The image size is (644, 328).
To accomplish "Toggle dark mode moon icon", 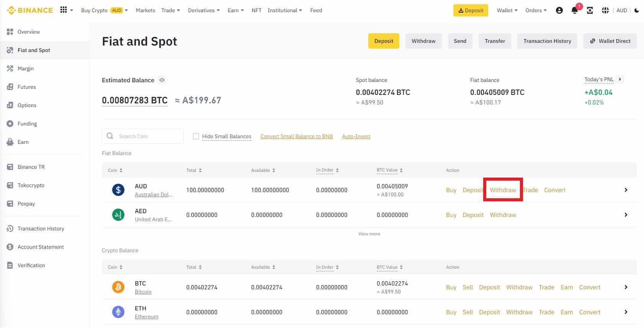I will 637,10.
